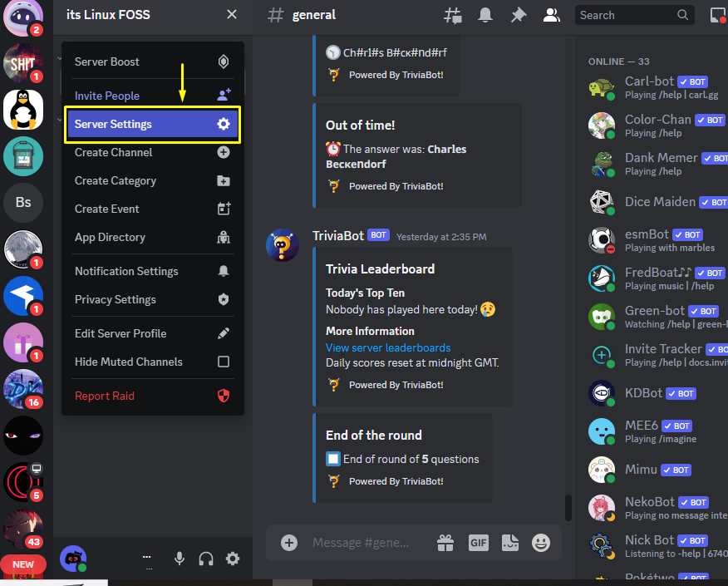The height and width of the screenshot is (586, 728).
Task: Click the message attachment plus button
Action: [288, 543]
